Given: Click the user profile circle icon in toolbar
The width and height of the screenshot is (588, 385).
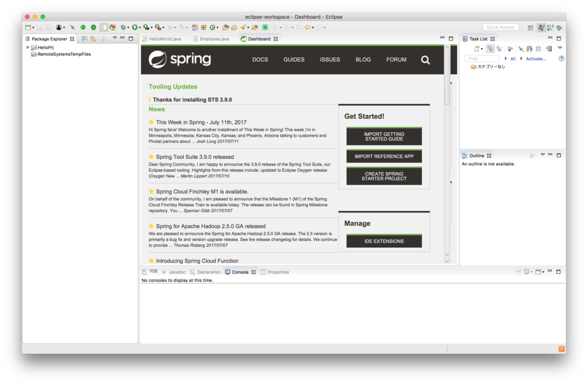Looking at the screenshot, I should (x=59, y=28).
